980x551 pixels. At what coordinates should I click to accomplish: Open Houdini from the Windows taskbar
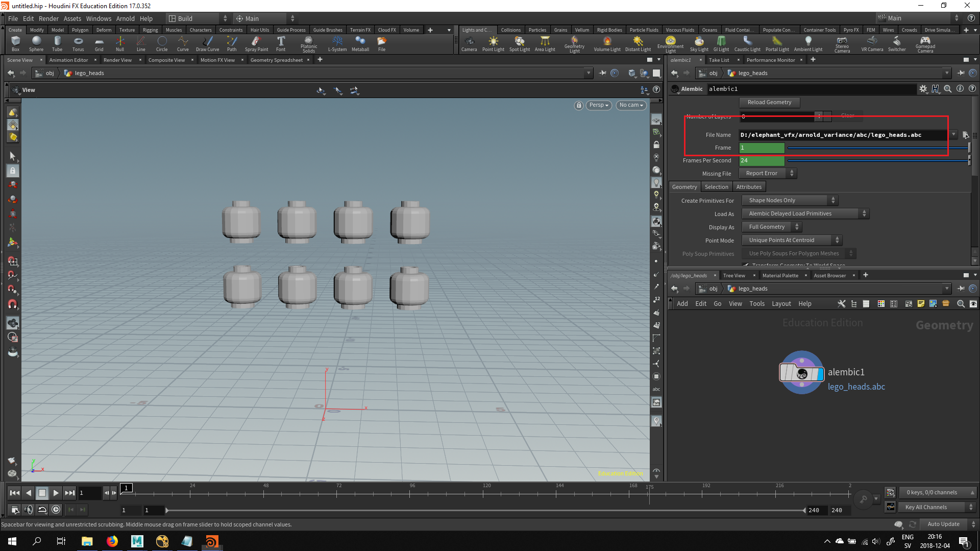212,541
